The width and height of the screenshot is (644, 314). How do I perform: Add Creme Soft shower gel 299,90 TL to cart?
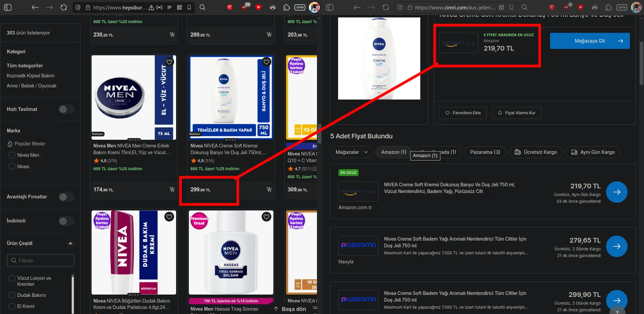pos(269,189)
